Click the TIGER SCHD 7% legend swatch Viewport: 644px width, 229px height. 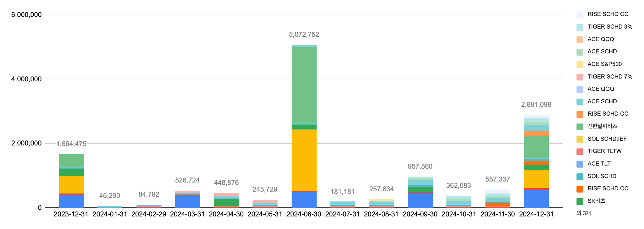coord(580,77)
